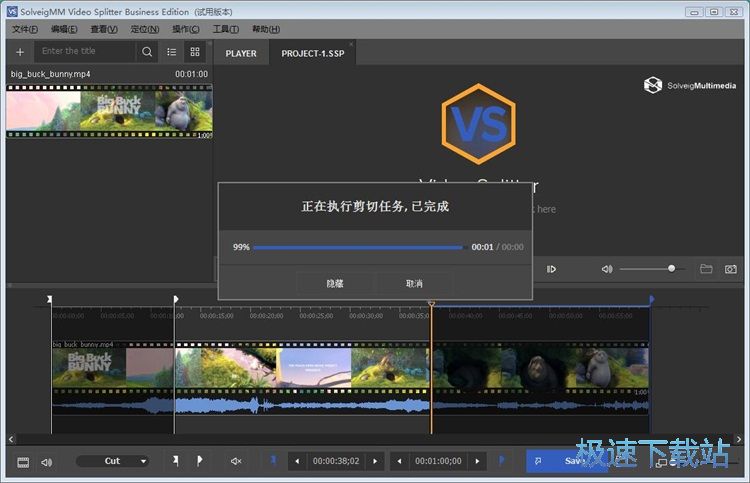Screen dimensions: 750x483
Task: Click the SolveigMultimedia logo link
Action: (x=690, y=85)
